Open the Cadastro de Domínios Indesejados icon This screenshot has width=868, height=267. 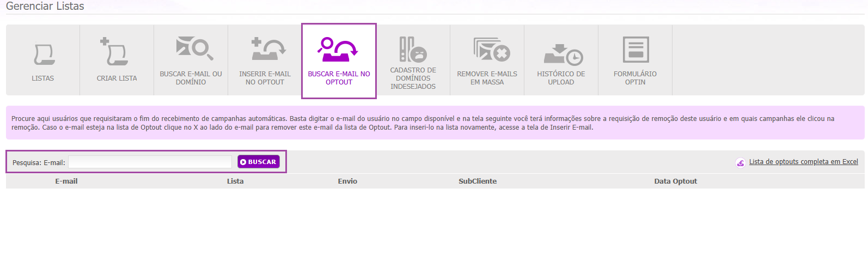click(413, 49)
